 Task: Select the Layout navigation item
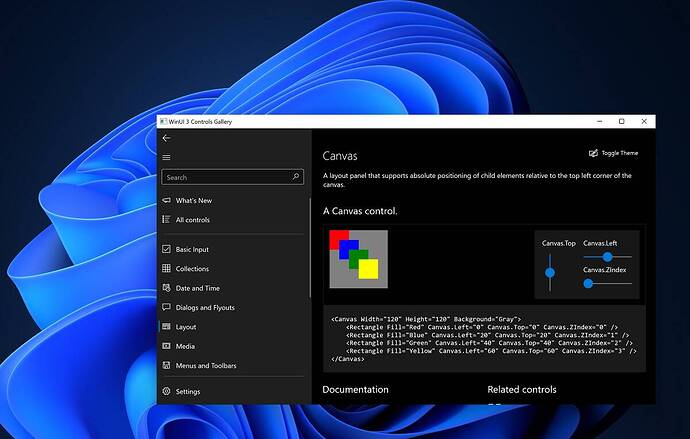(x=186, y=327)
